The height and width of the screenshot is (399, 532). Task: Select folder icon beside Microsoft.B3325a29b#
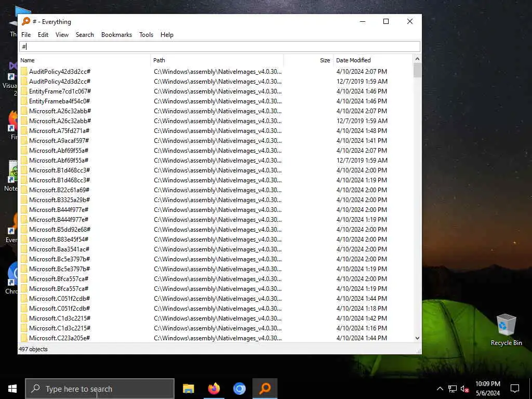pos(24,200)
